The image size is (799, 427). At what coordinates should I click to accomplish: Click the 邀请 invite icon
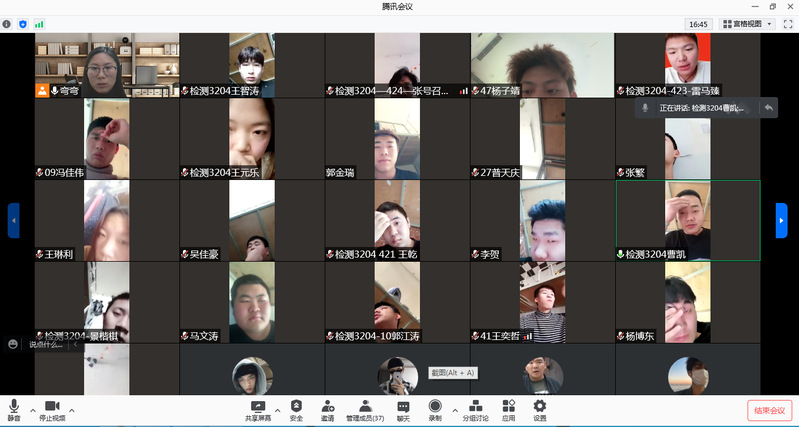[328, 409]
